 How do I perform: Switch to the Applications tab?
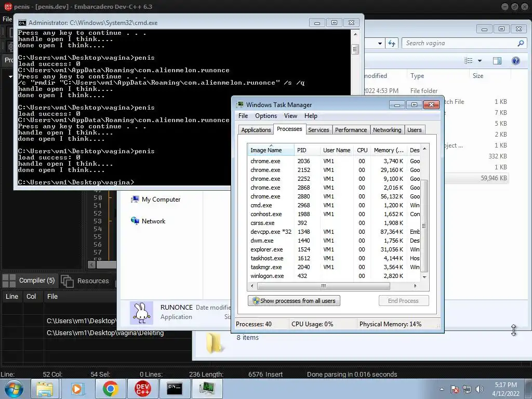click(x=256, y=130)
